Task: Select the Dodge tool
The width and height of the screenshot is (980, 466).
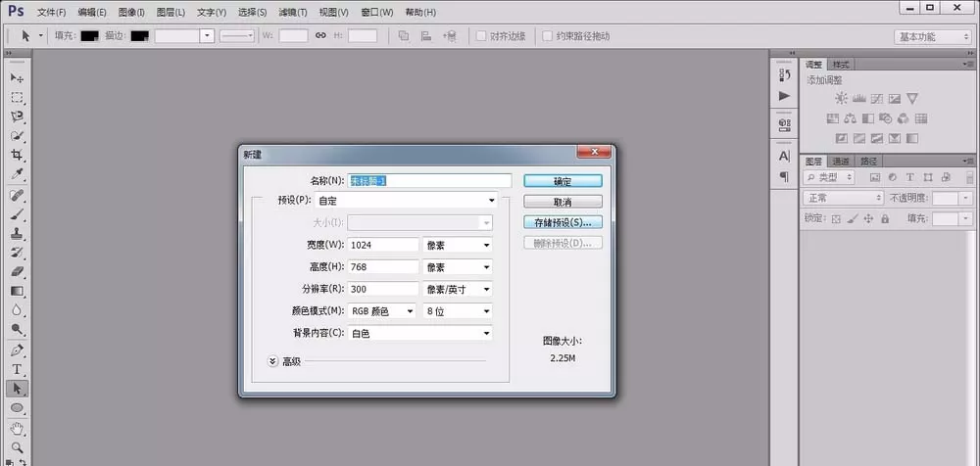Action: click(17, 329)
